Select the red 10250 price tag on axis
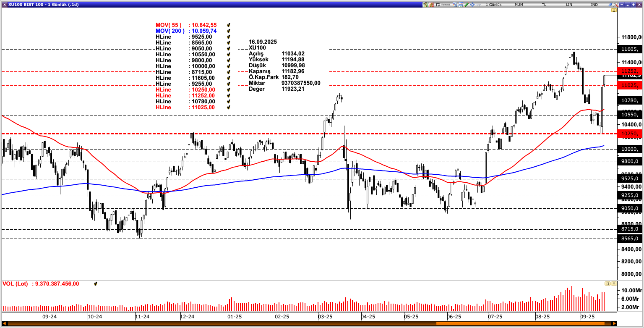 [630, 134]
